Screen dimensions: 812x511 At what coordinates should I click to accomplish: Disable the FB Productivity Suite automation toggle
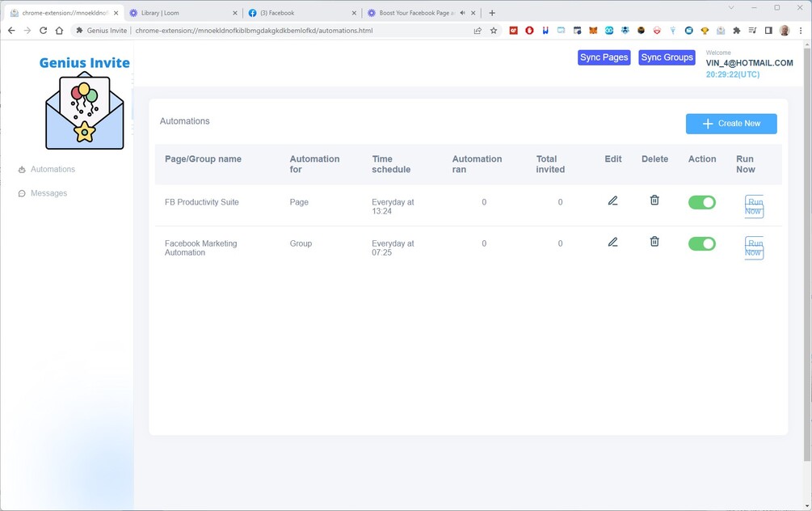click(701, 202)
